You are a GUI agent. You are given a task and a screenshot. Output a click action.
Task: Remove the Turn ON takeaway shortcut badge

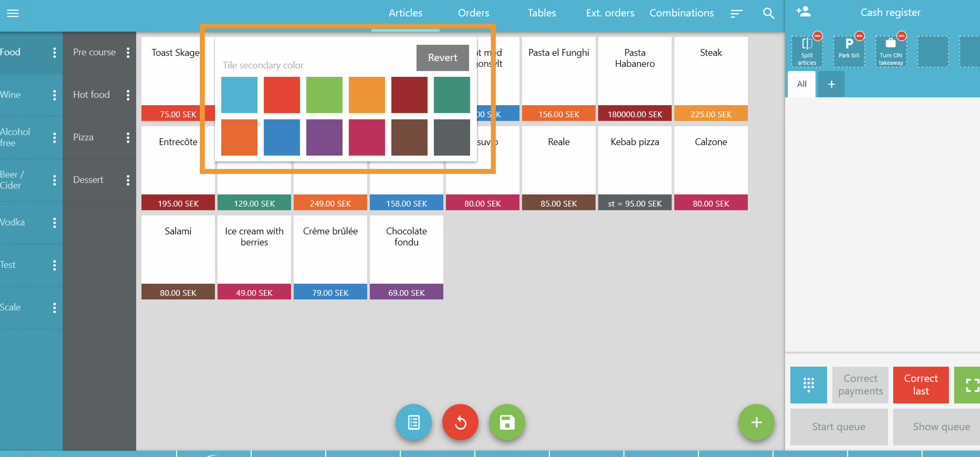click(x=901, y=36)
